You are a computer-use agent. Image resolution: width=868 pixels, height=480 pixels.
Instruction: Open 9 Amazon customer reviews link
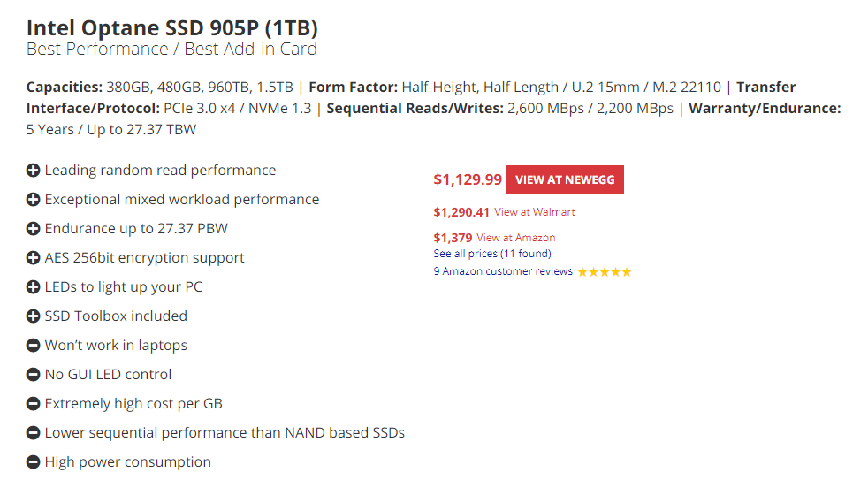point(503,271)
